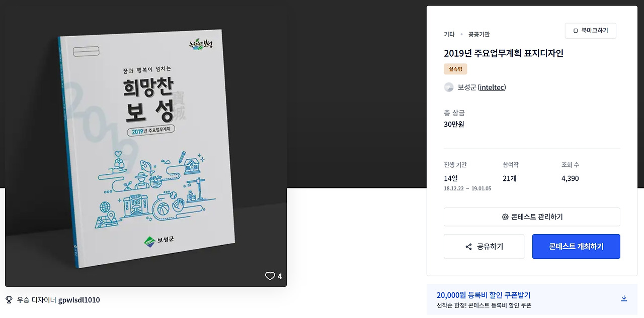Image resolution: width=644 pixels, height=318 pixels.
Task: Click the trophy icon beside 우승 디자이너
Action: pyautogui.click(x=9, y=300)
